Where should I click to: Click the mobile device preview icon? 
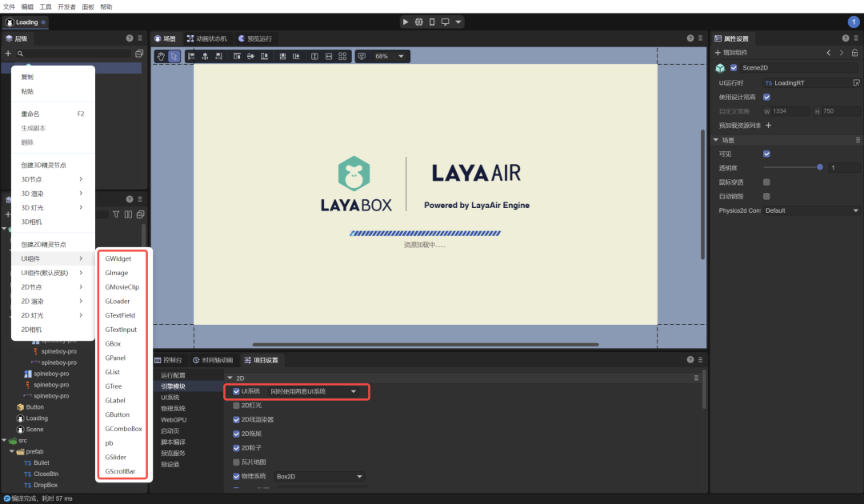(x=432, y=22)
